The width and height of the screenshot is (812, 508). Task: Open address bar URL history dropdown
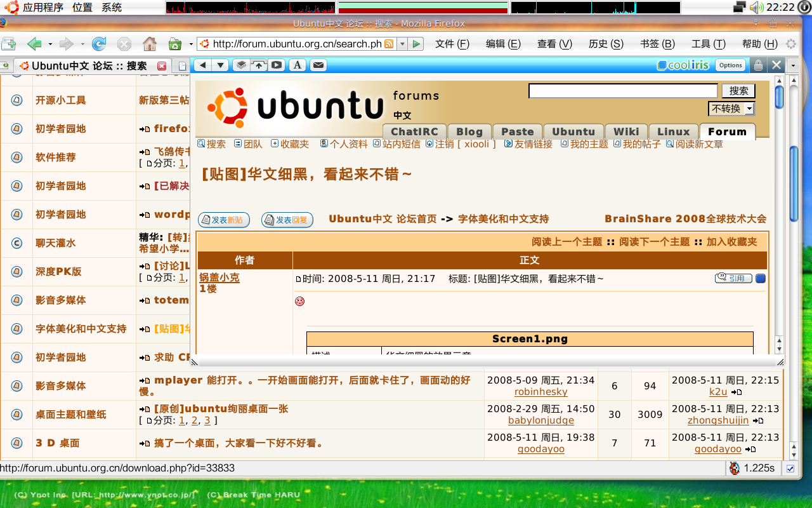click(401, 44)
